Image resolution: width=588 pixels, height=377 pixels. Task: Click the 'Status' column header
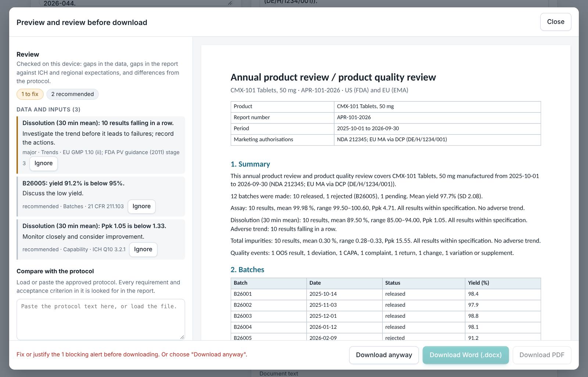tap(423, 283)
